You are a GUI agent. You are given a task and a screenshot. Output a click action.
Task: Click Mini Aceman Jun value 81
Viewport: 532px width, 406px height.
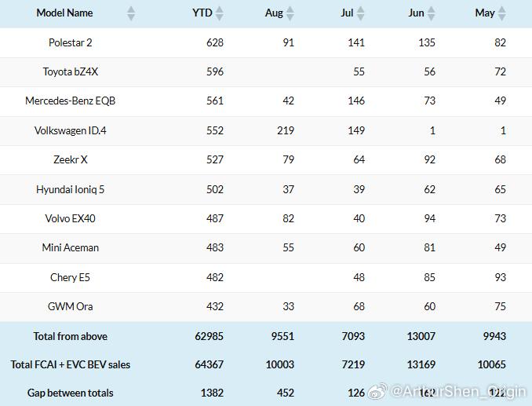click(x=429, y=247)
